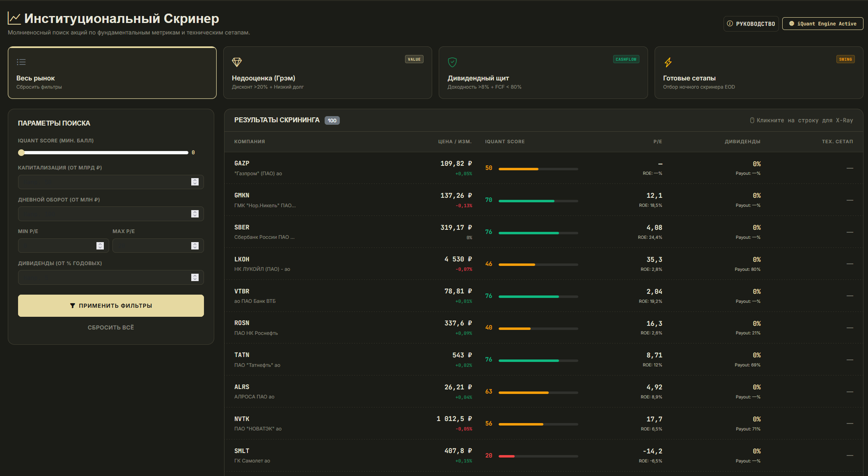Viewport: 868px width, 476px height.
Task: Click the diamond icon on Недооценка card
Action: (237, 62)
